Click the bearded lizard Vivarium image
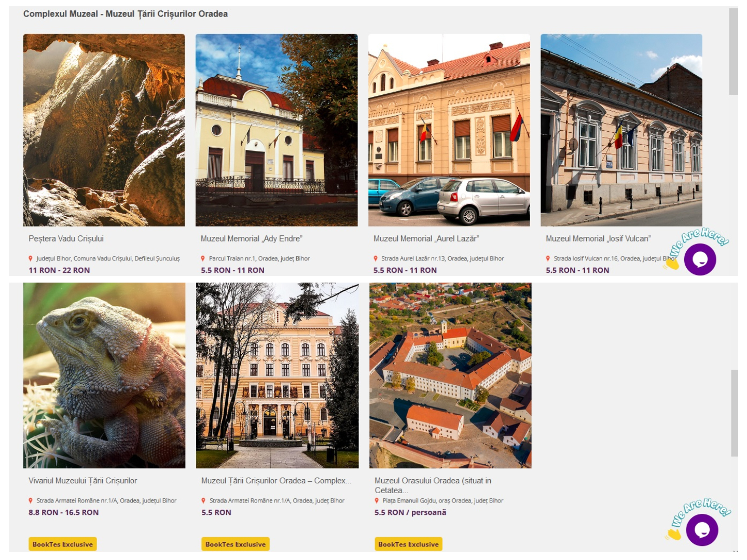Image resolution: width=747 pixels, height=560 pixels. click(104, 375)
